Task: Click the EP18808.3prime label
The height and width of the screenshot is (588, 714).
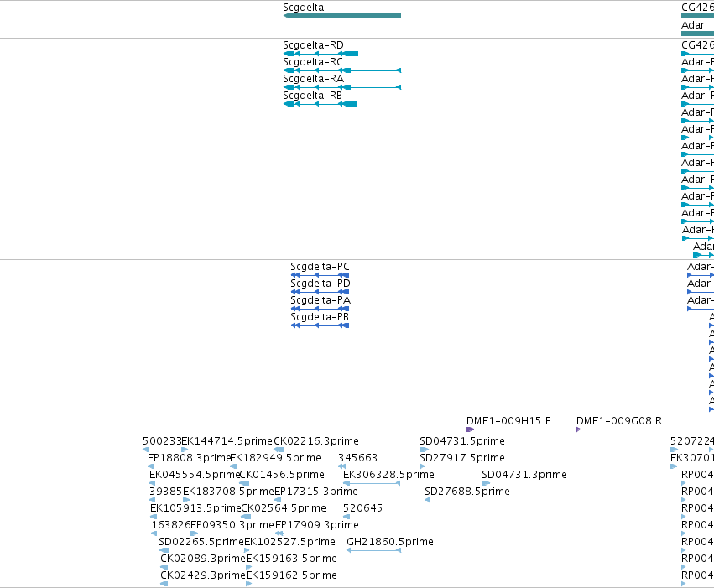Action: tap(190, 458)
